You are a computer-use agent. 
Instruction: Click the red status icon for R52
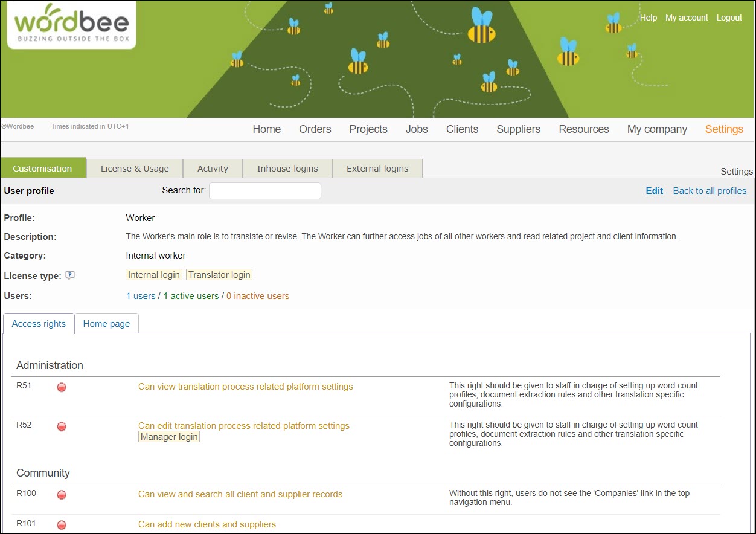(x=62, y=426)
